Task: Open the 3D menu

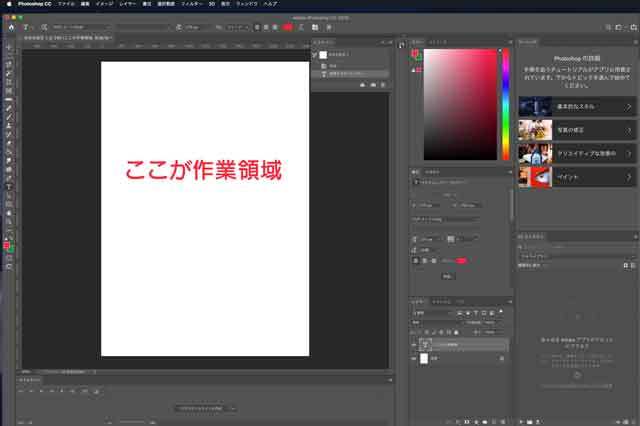Action: (212, 4)
